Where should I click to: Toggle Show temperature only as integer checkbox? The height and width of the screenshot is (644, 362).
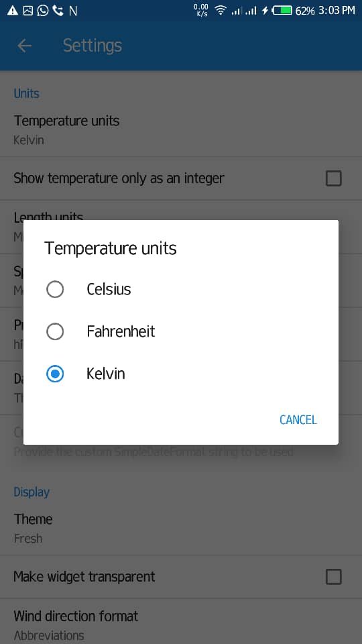333,178
